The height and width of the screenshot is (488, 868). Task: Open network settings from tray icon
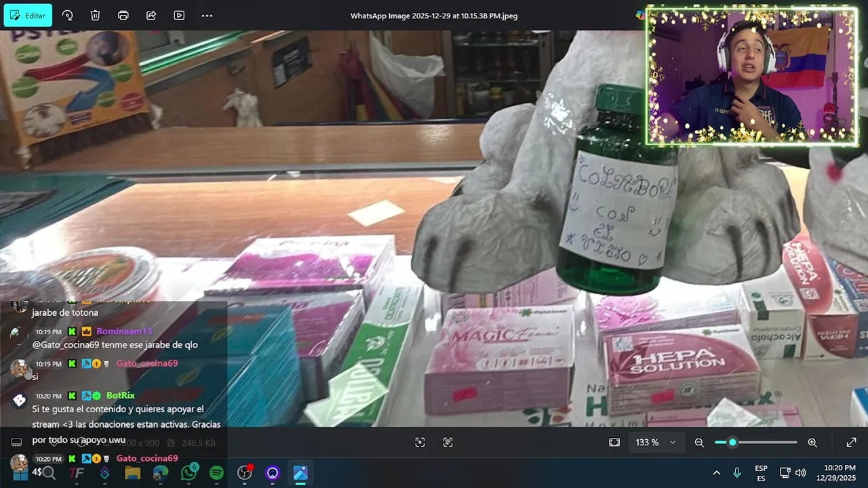pyautogui.click(x=785, y=473)
